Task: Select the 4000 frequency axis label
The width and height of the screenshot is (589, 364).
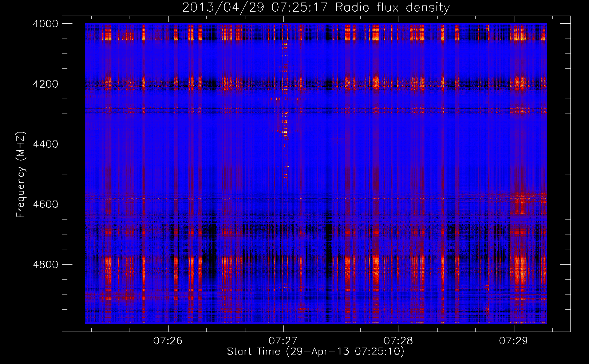Action: click(46, 24)
